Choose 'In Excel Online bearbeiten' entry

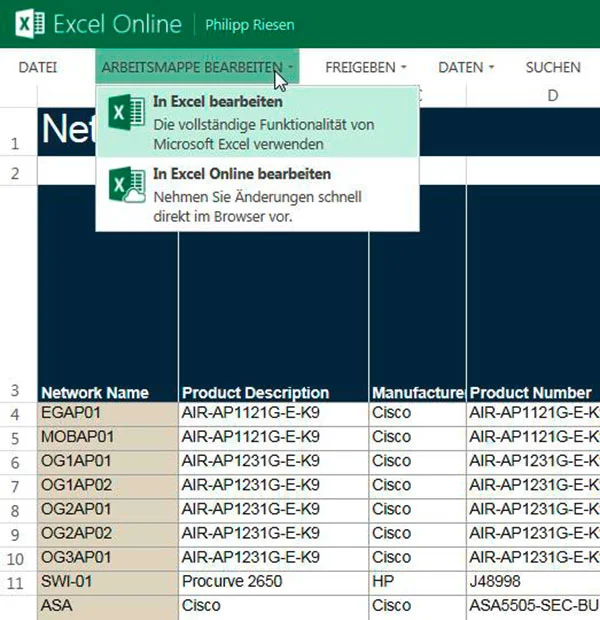coord(257,195)
